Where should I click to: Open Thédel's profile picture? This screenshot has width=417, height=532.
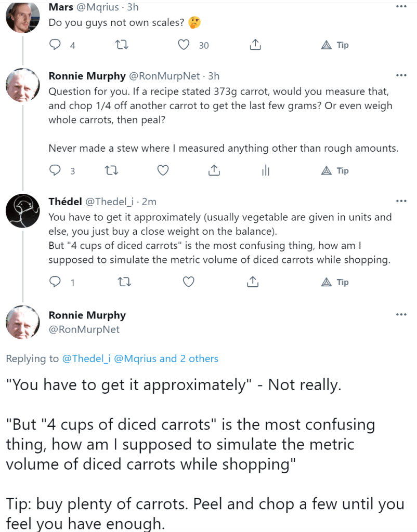[23, 210]
